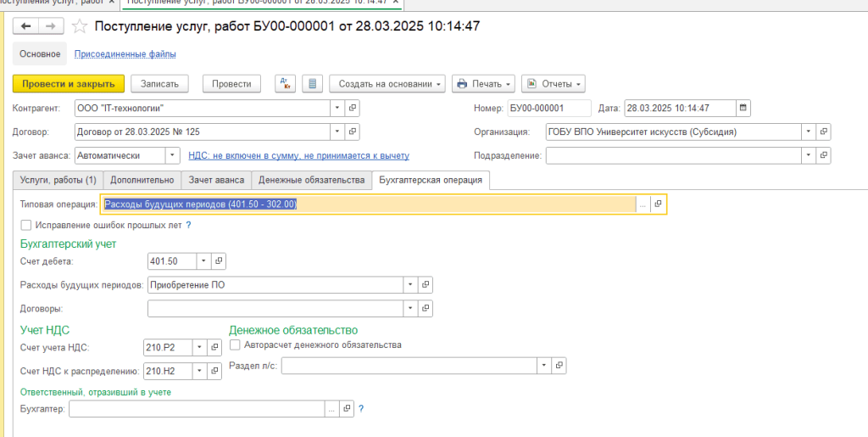The height and width of the screenshot is (437, 868).
Task: Click the Номер input field
Action: point(548,108)
